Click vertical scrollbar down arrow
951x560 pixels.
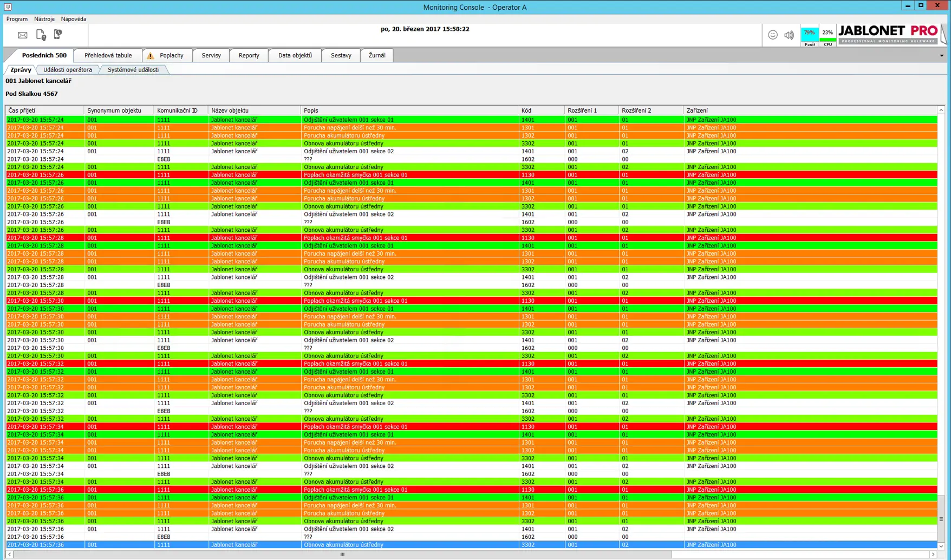click(x=941, y=546)
